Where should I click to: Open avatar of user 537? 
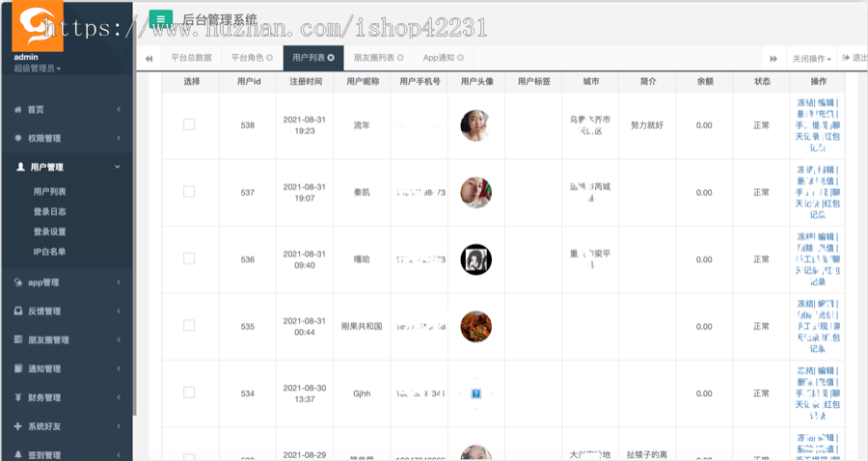(476, 193)
